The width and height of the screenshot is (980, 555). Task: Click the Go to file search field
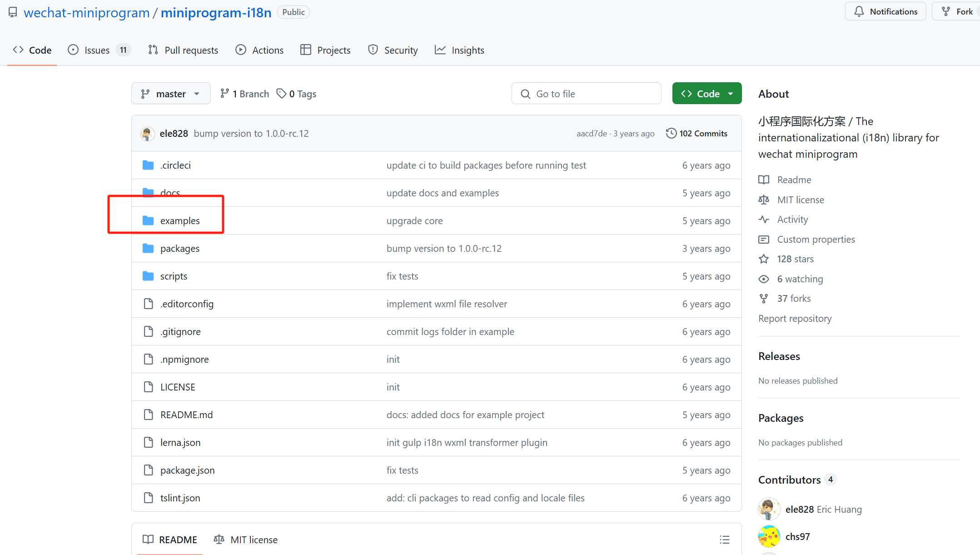tap(586, 94)
